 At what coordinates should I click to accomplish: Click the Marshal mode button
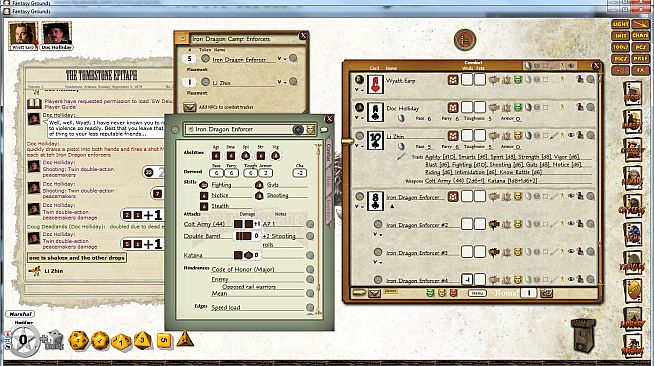pos(20,313)
